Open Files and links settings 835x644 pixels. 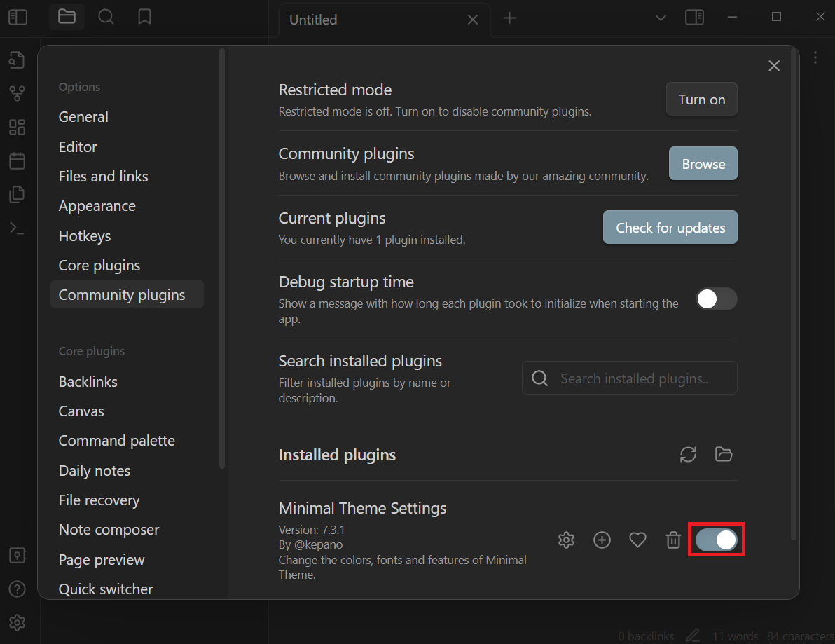click(127, 177)
